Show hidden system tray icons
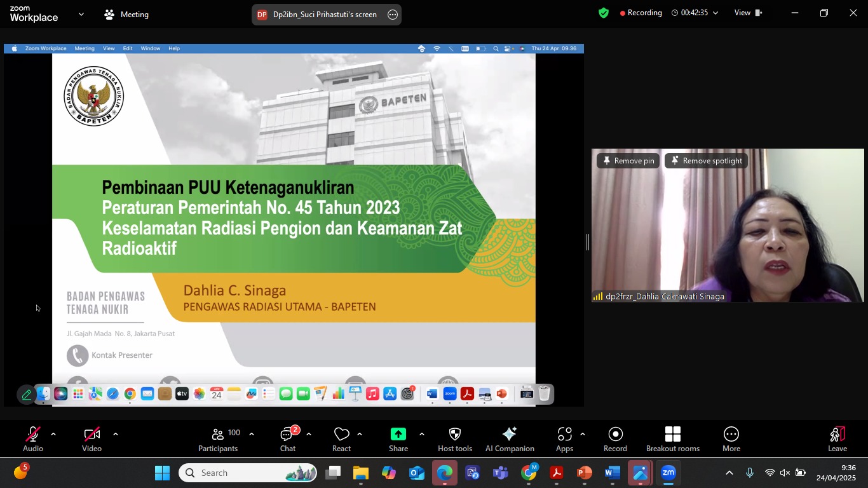Image resolution: width=868 pixels, height=488 pixels. pos(729,473)
